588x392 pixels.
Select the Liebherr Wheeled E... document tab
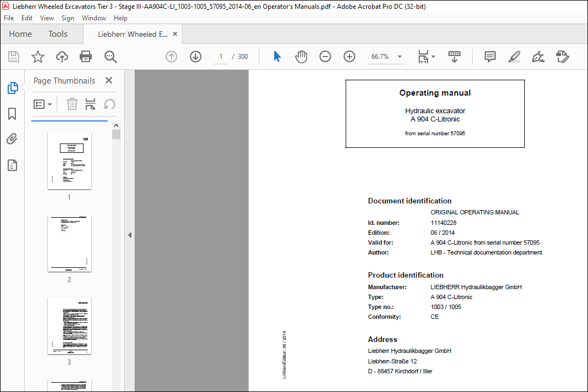(x=133, y=34)
